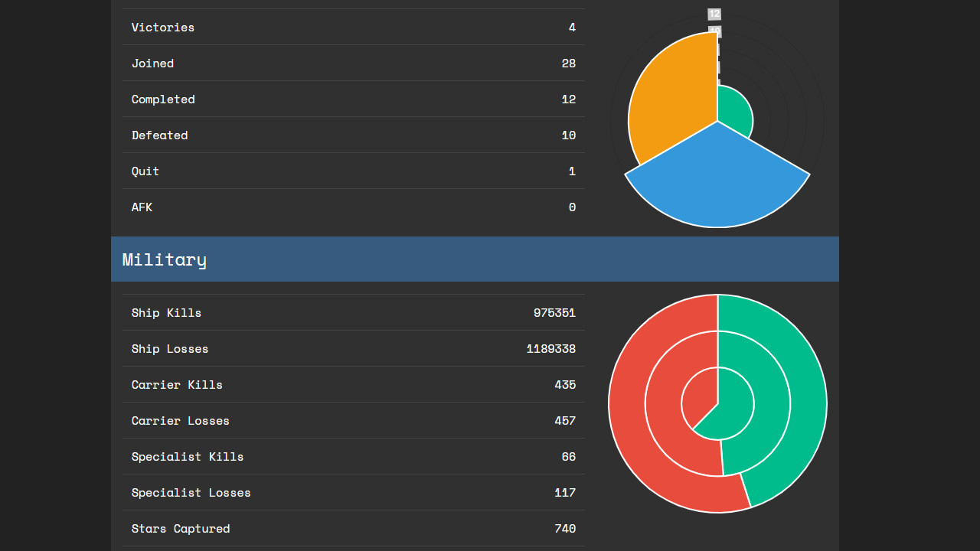Screen dimensions: 980x551
Task: Click the Ship Kills value 975351
Action: point(554,313)
